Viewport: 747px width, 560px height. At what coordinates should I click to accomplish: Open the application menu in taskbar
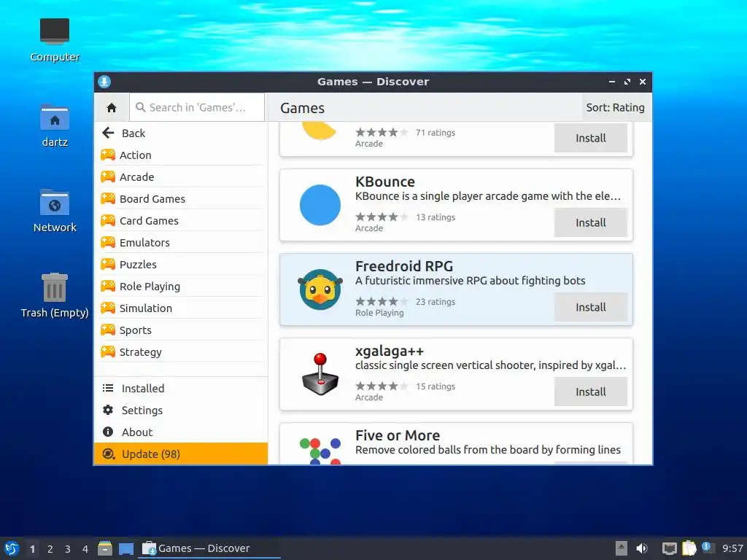click(x=12, y=548)
